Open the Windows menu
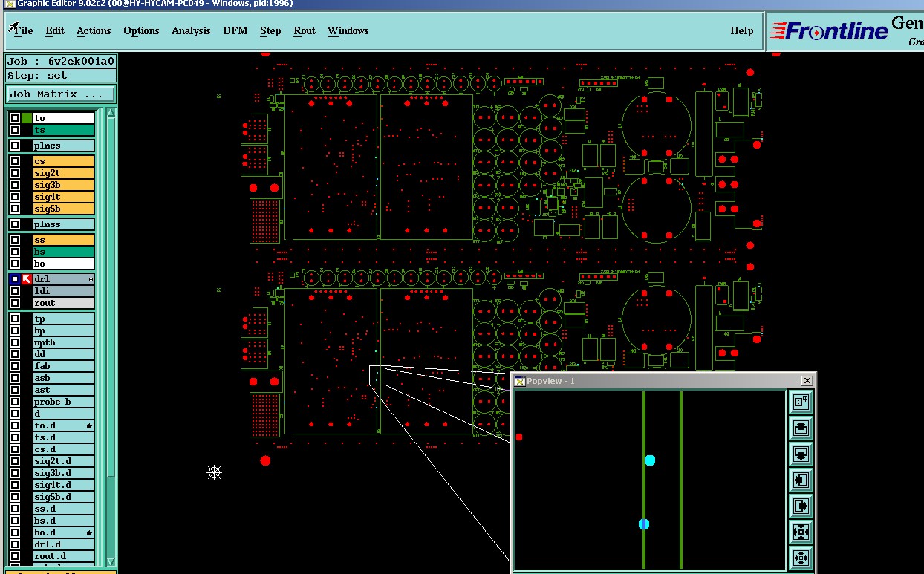The height and width of the screenshot is (574, 924). tap(348, 30)
